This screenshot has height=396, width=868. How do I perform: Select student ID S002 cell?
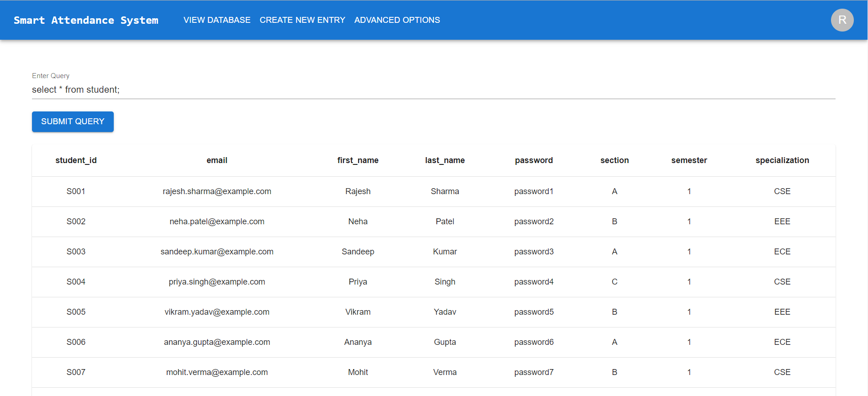point(76,222)
